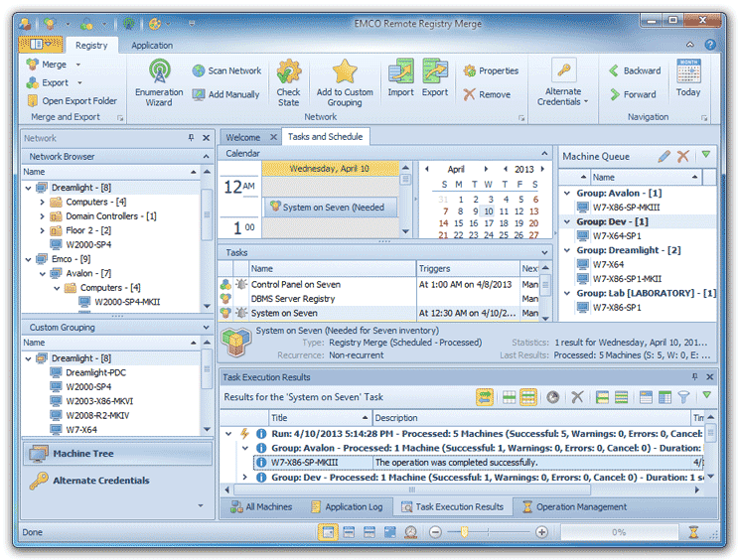739x560 pixels.
Task: Select W7-X64-SP1 in Machine Queue
Action: pos(617,236)
